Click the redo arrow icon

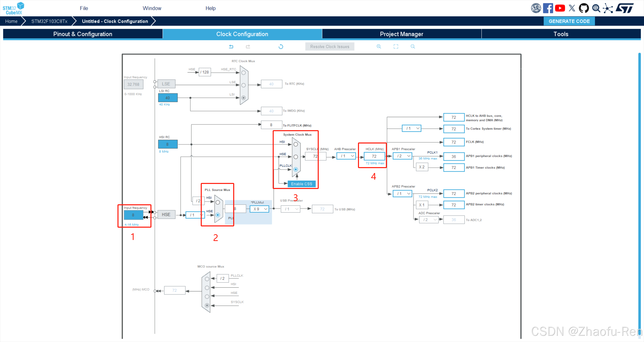(x=248, y=46)
